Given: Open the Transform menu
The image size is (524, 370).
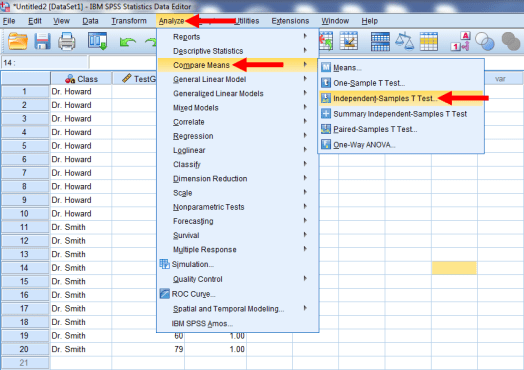Looking at the screenshot, I should (129, 21).
